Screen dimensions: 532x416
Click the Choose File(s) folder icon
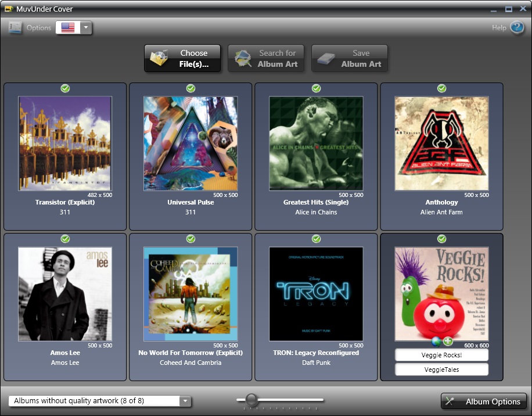click(x=159, y=59)
